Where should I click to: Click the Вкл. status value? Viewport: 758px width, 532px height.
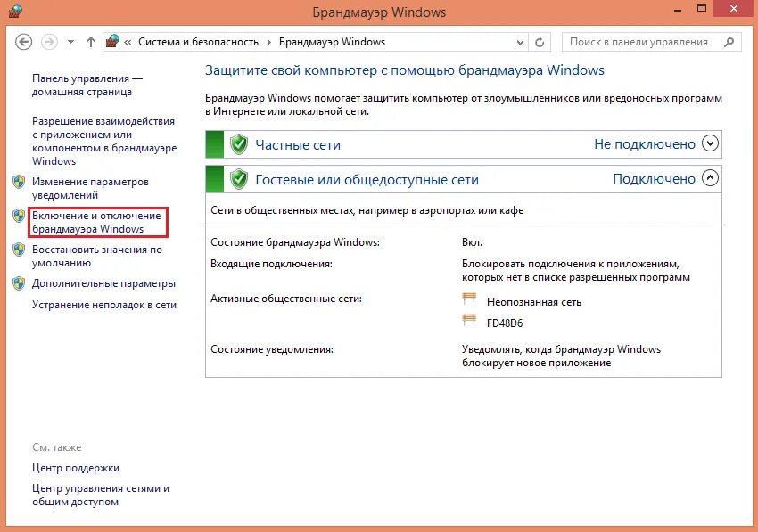tap(472, 242)
